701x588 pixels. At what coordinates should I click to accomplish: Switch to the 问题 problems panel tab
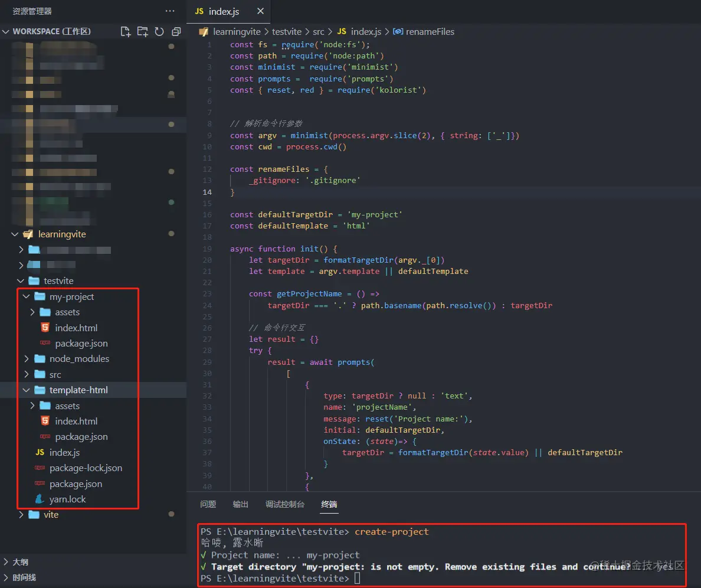pos(208,504)
